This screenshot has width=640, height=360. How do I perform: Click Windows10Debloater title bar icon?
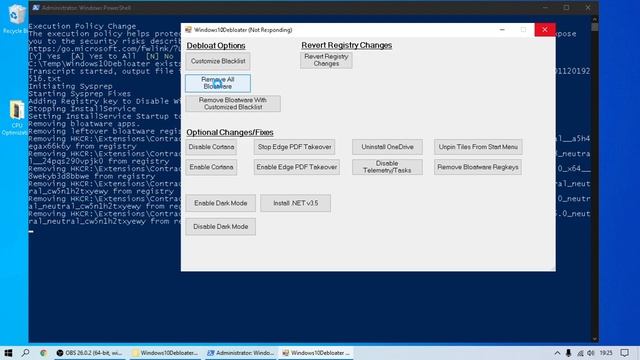[x=188, y=30]
